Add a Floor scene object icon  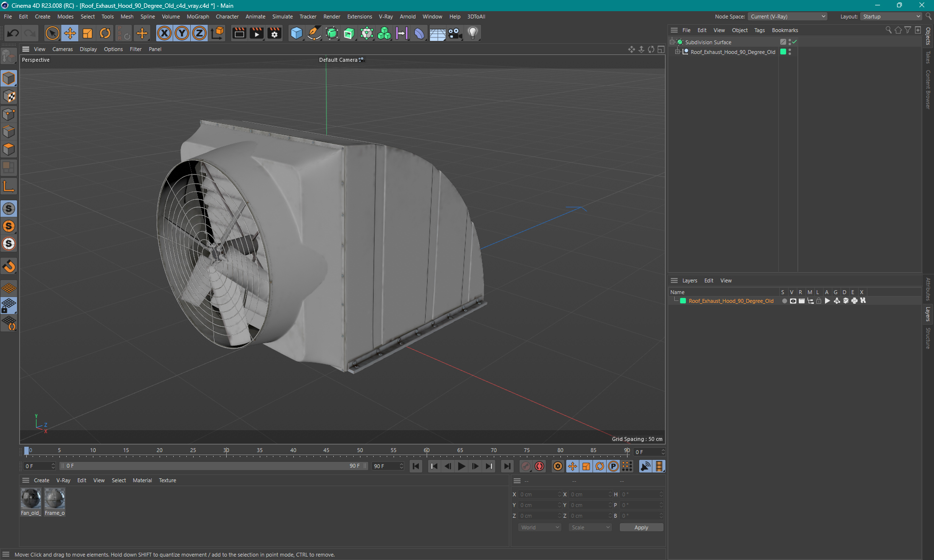click(x=437, y=33)
